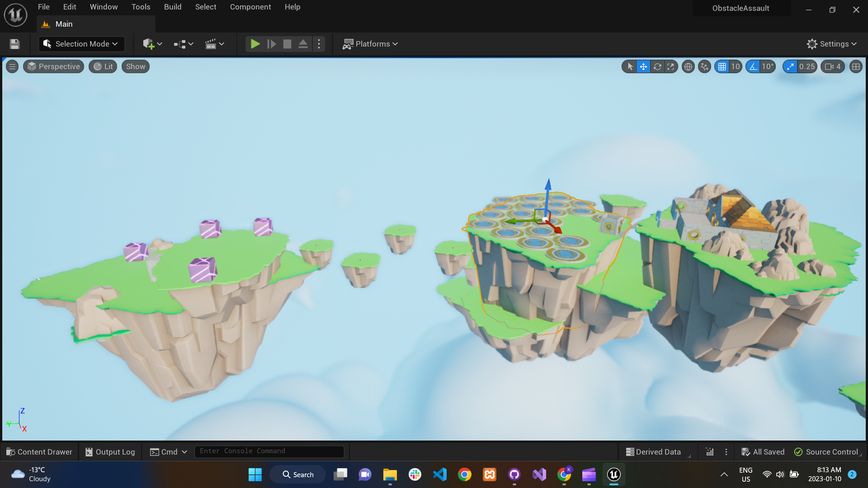
Task: Open the File menu
Action: tap(44, 7)
